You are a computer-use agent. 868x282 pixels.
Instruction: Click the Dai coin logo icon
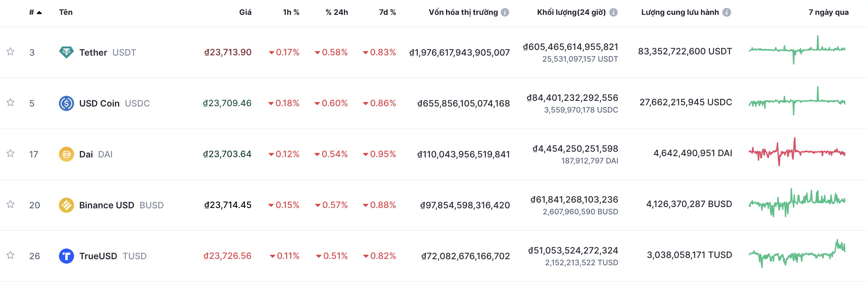(66, 154)
